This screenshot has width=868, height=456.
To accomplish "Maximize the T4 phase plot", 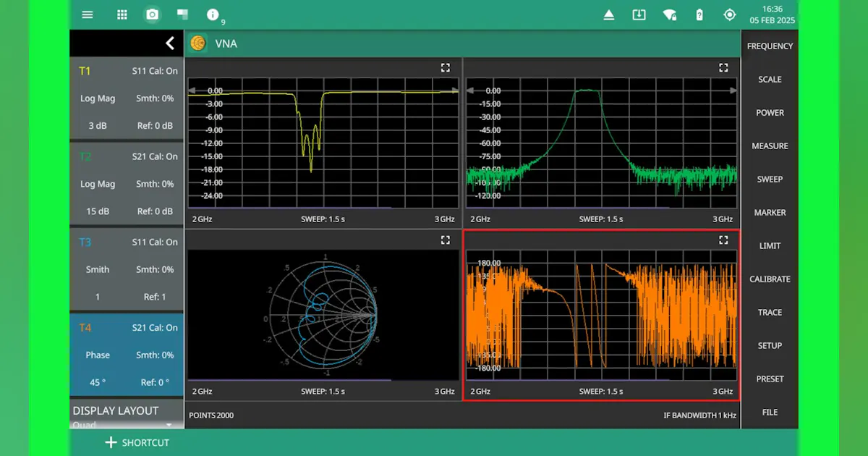I will pos(723,240).
